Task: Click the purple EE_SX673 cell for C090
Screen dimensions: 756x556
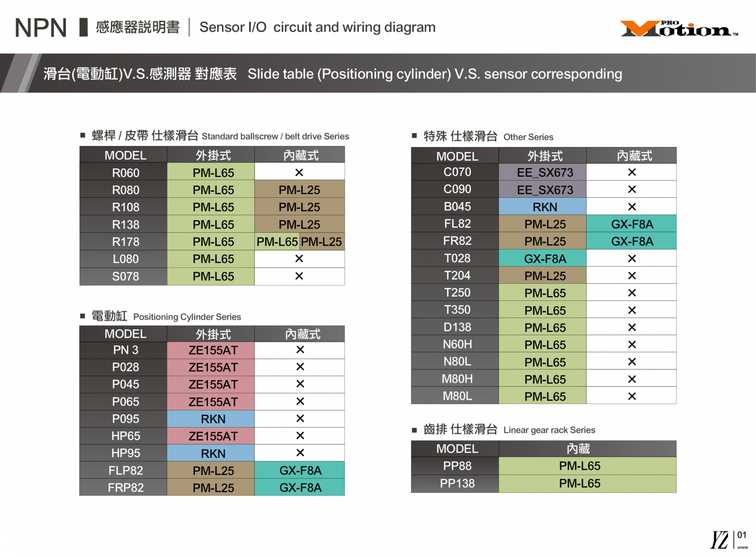Action: (545, 190)
